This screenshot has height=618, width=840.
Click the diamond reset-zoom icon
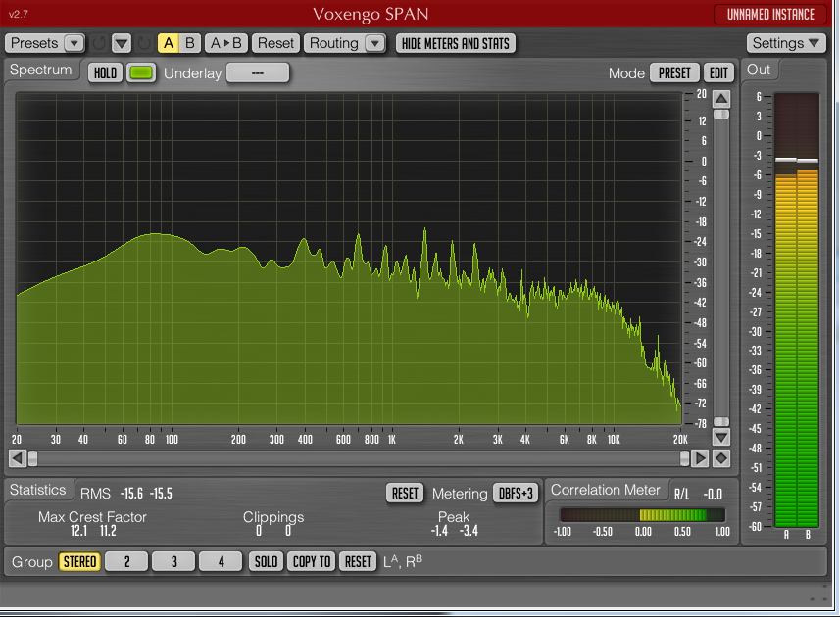tap(721, 458)
